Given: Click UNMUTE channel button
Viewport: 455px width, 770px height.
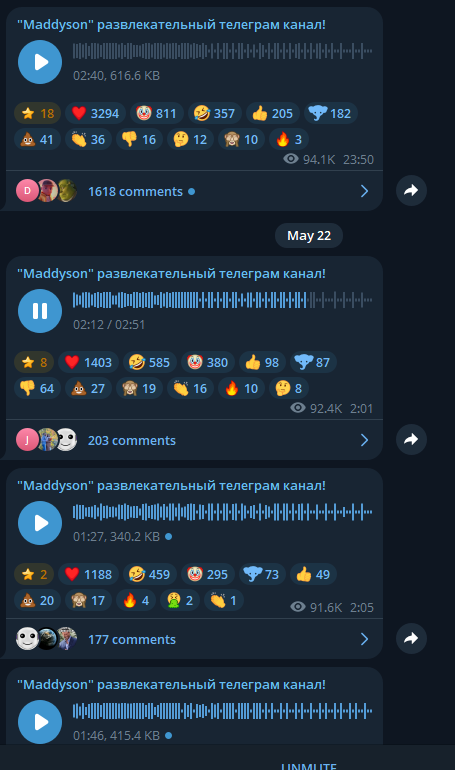Looking at the screenshot, I should tap(309, 765).
